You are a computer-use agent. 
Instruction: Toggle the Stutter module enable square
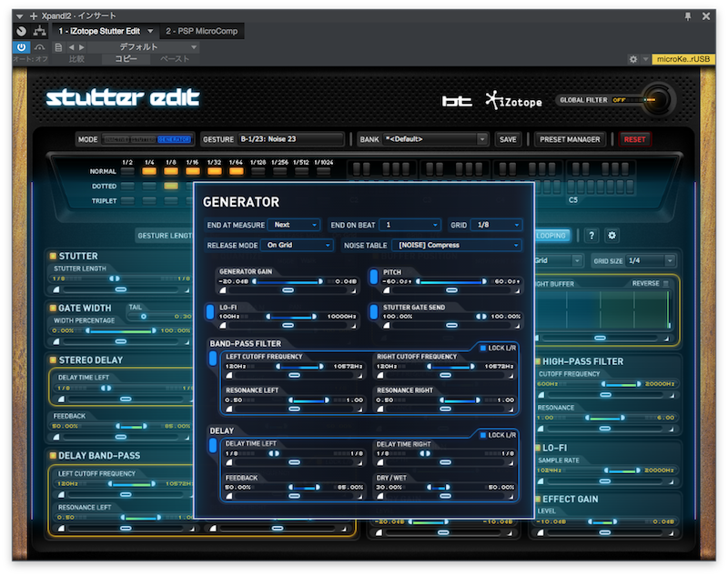[53, 256]
